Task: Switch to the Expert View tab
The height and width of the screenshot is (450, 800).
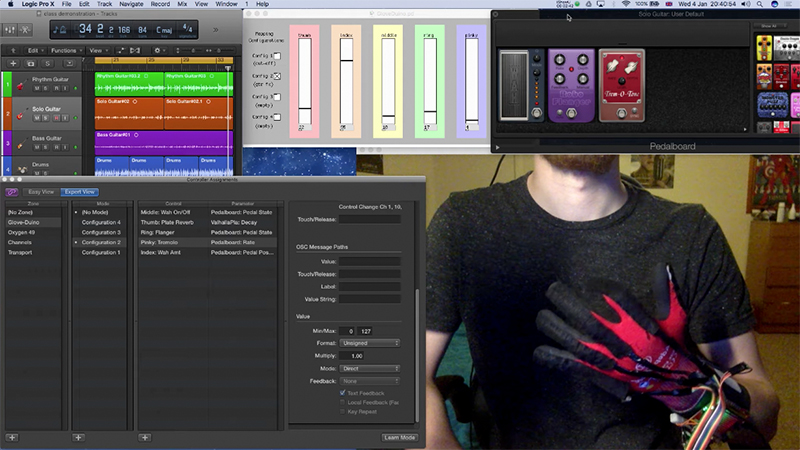Action: [80, 192]
